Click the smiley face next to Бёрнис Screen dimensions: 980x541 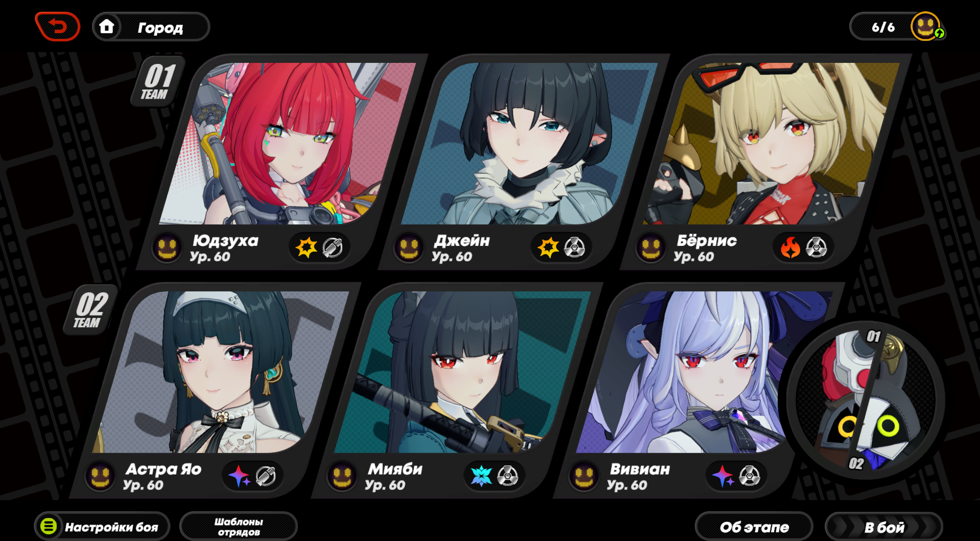[x=650, y=248]
